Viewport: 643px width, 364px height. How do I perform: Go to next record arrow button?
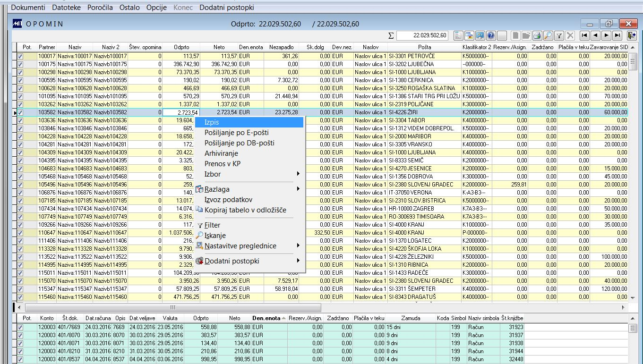tap(606, 35)
